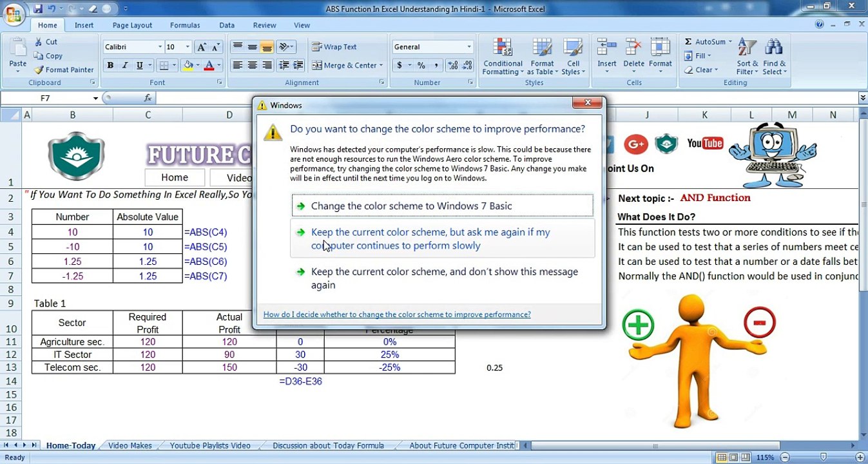Open the Format as Table gallery

(542, 57)
